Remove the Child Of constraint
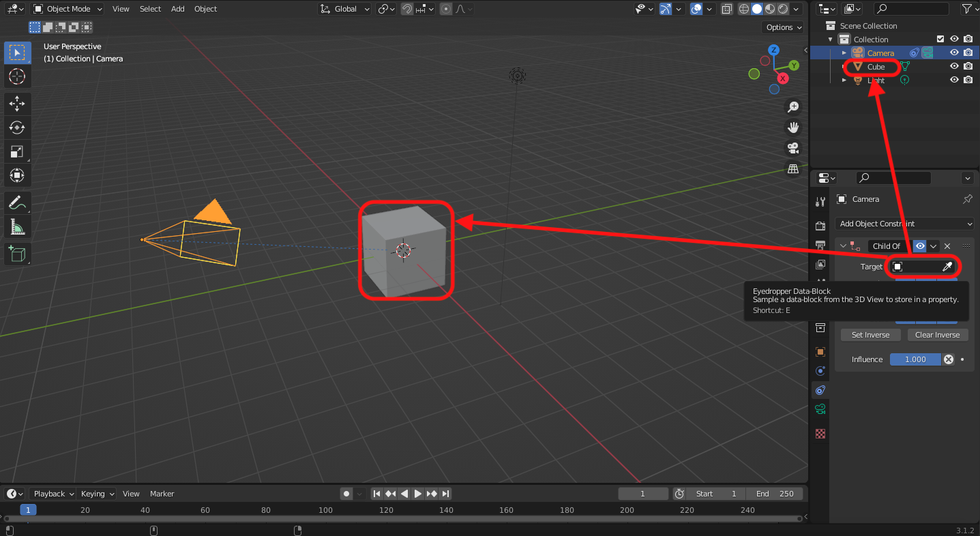The image size is (980, 536). [947, 246]
